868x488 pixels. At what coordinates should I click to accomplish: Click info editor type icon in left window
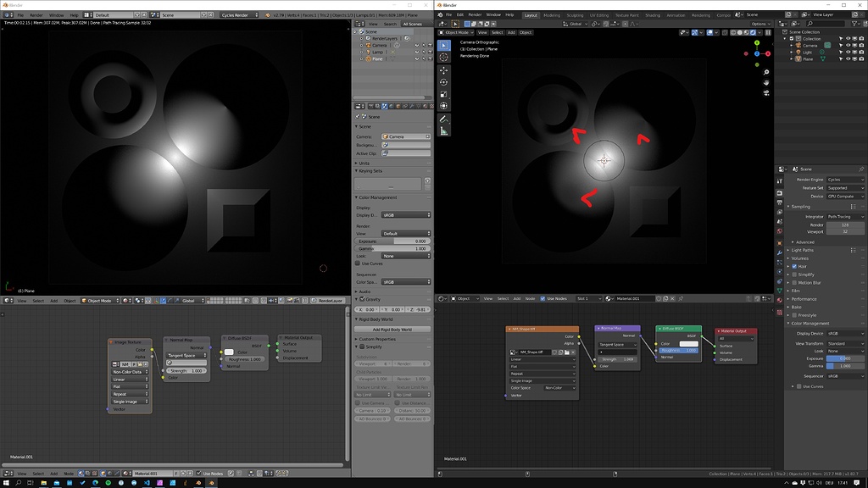coord(7,15)
